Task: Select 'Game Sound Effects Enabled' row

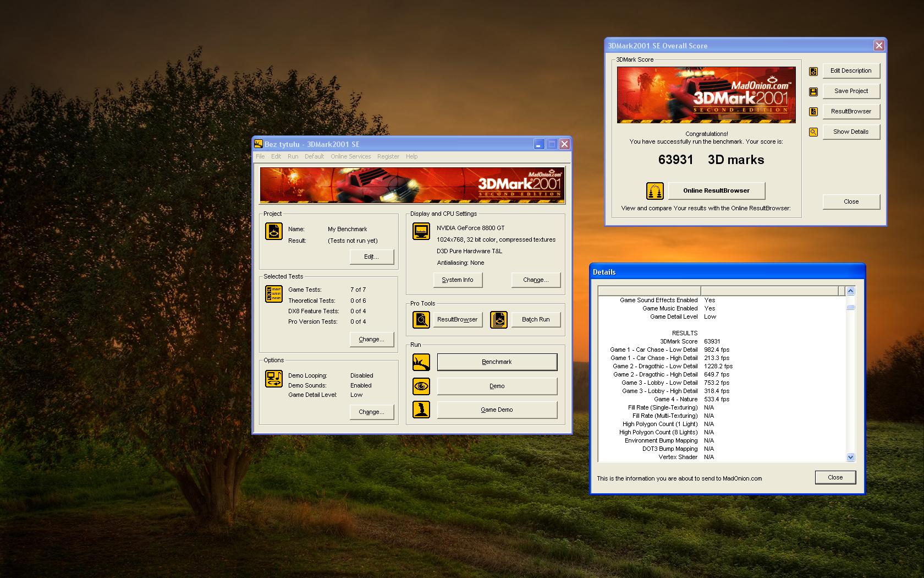Action: click(x=722, y=300)
